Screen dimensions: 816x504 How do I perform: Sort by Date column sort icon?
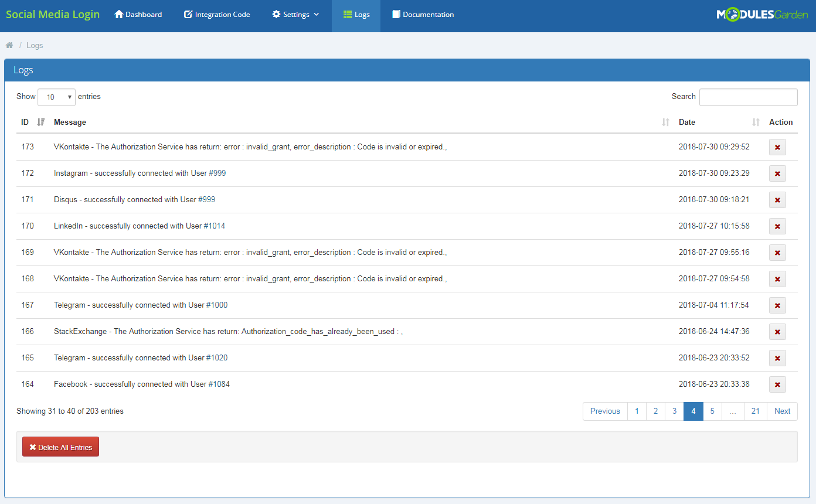[756, 122]
